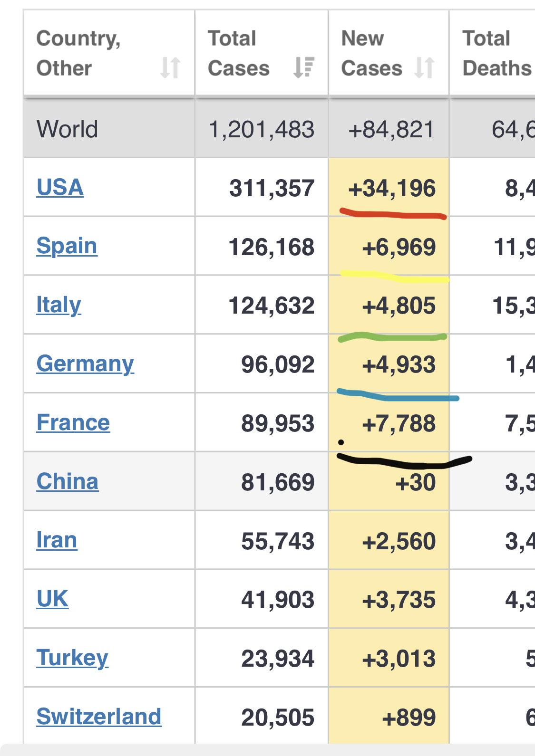The image size is (535, 756).
Task: Click the Total Cases sort icon
Action: 304,67
